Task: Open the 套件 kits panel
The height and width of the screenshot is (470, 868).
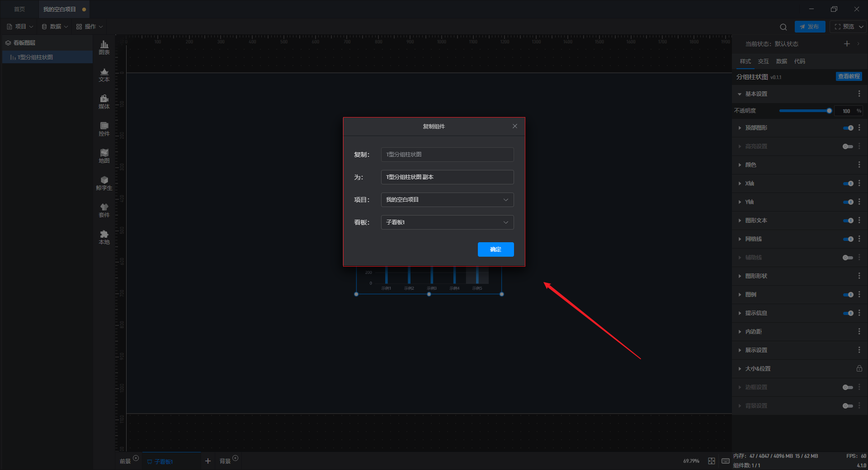Action: coord(104,210)
